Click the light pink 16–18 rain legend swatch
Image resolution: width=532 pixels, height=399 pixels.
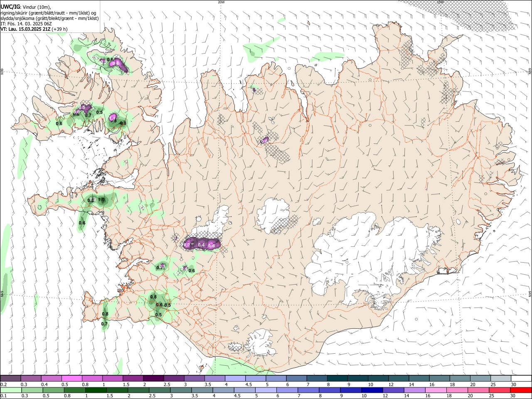click(x=435, y=390)
